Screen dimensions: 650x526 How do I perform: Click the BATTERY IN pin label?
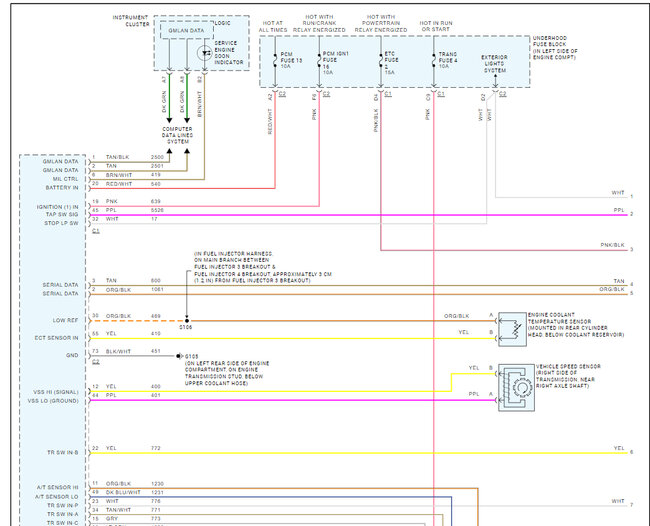coord(62,188)
